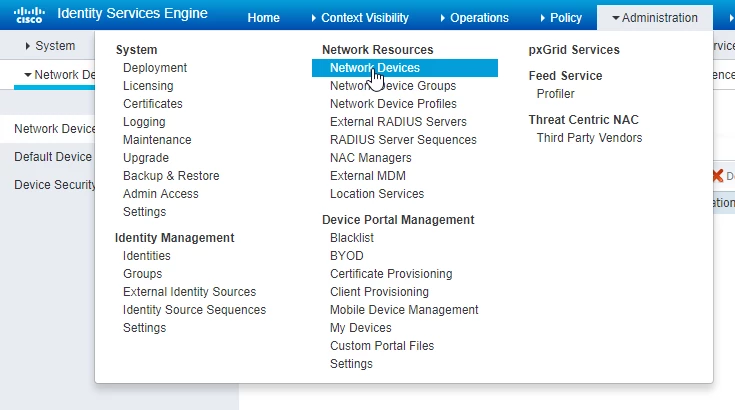Open Settings under Device Portal Management

click(351, 364)
